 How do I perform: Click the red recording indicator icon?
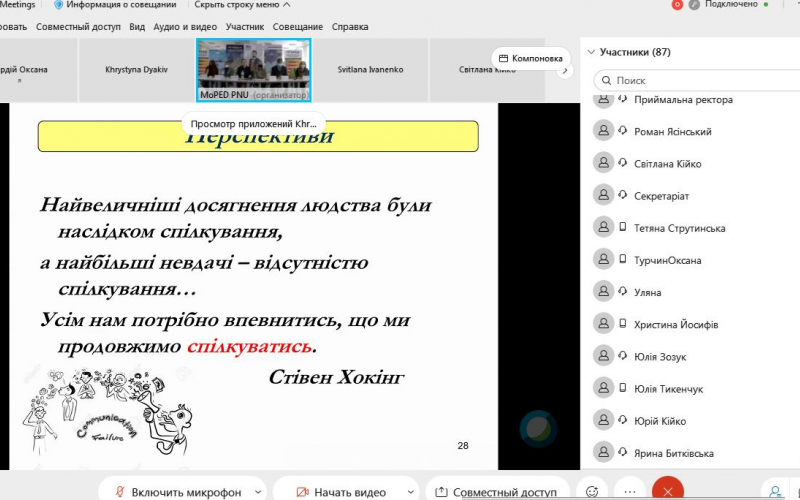(x=677, y=5)
